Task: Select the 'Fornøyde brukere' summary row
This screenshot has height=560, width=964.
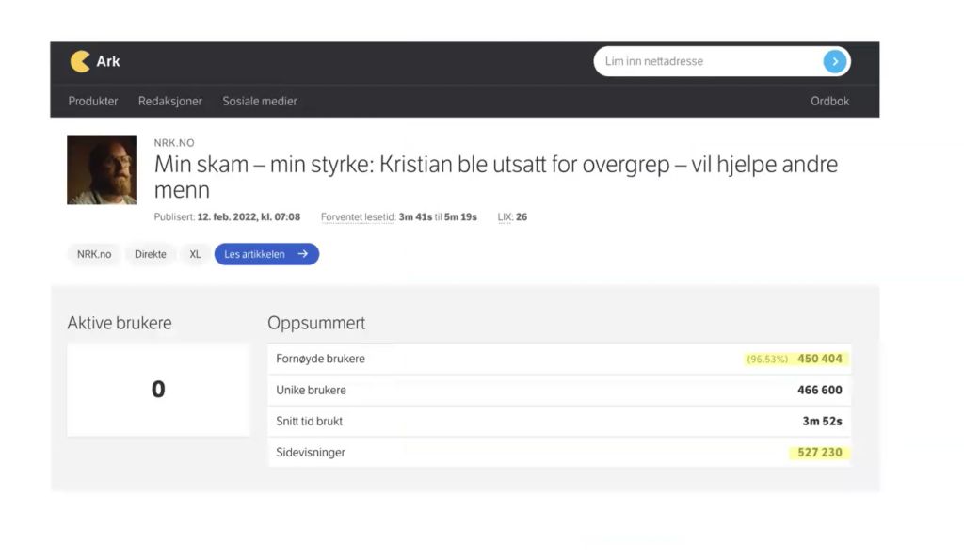Action: point(559,359)
